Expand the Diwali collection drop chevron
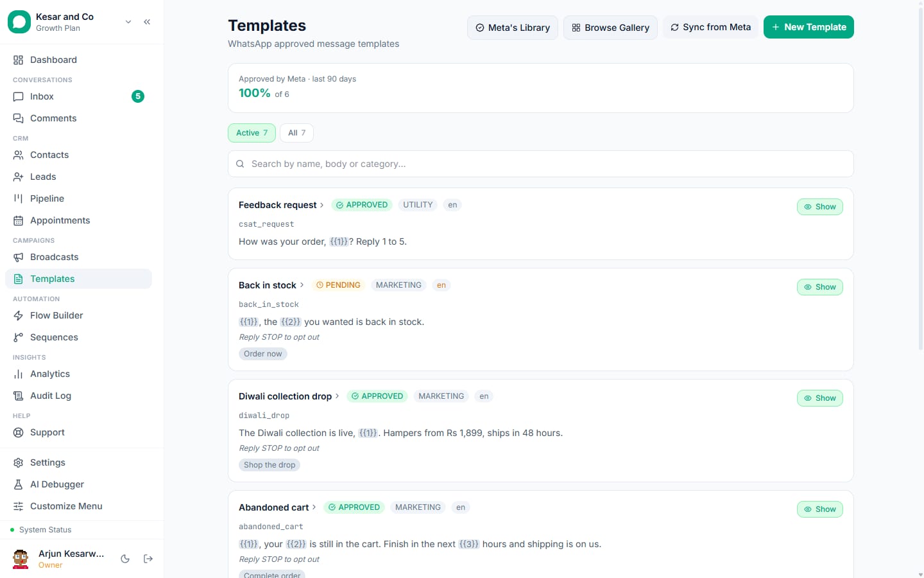The width and height of the screenshot is (924, 578). (x=337, y=396)
